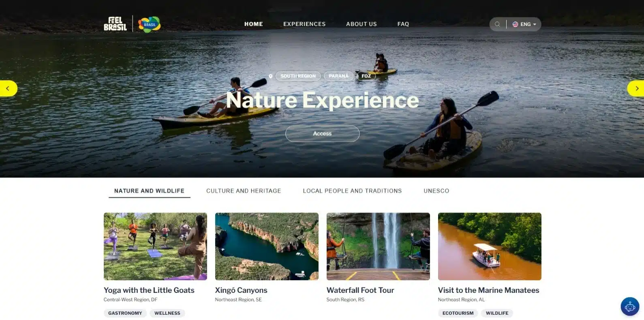Click the colorful Brasil emblem logo
The image size is (644, 320).
point(149,24)
